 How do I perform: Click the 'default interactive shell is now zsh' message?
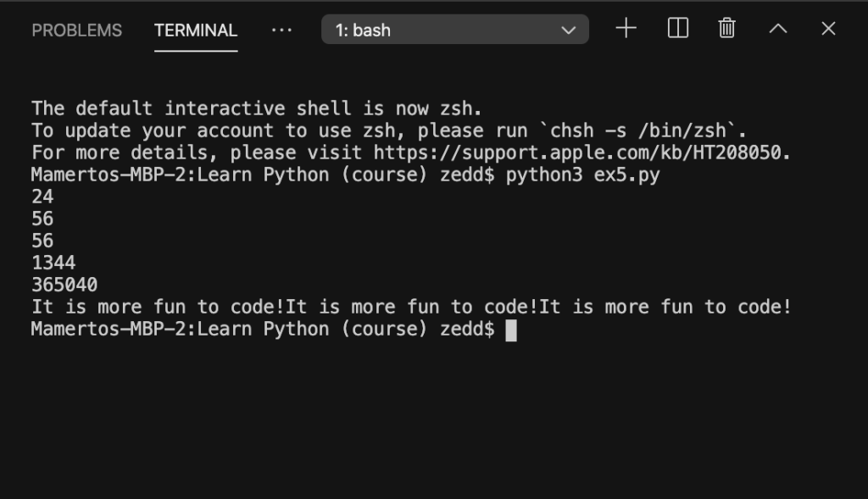coord(279,108)
